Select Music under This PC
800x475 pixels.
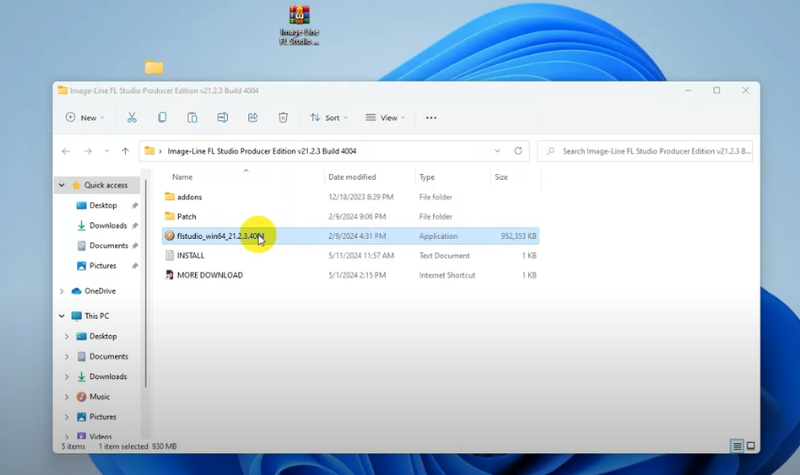(x=99, y=396)
